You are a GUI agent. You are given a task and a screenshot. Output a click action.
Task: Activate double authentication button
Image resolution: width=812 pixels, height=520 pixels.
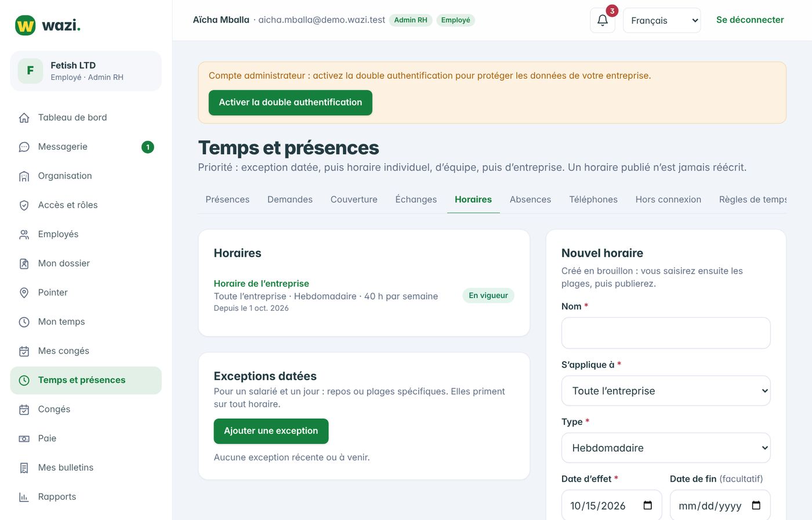click(x=291, y=103)
